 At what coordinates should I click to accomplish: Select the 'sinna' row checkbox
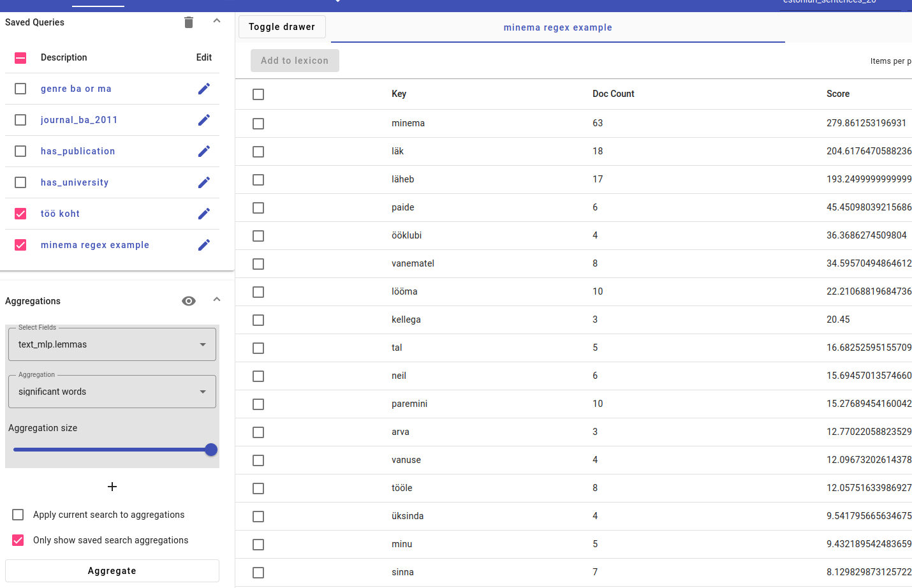(x=258, y=573)
